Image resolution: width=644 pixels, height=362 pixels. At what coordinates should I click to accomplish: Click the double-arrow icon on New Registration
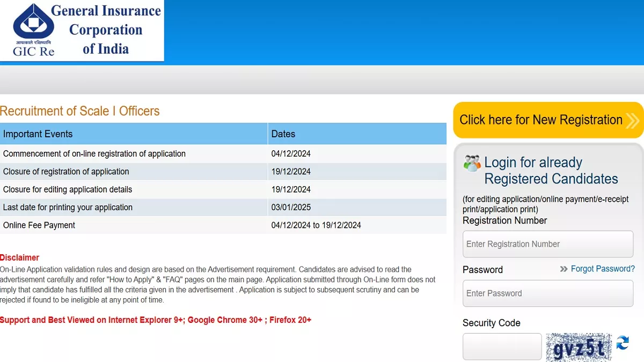tap(633, 120)
